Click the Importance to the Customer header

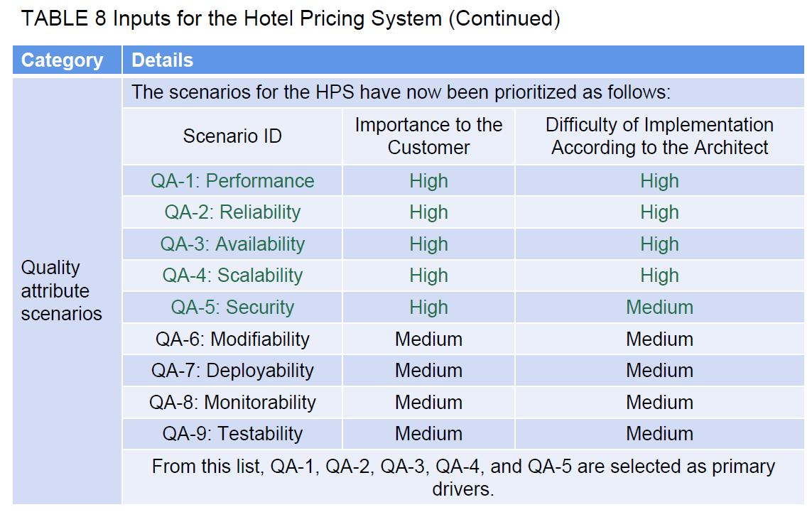(428, 136)
